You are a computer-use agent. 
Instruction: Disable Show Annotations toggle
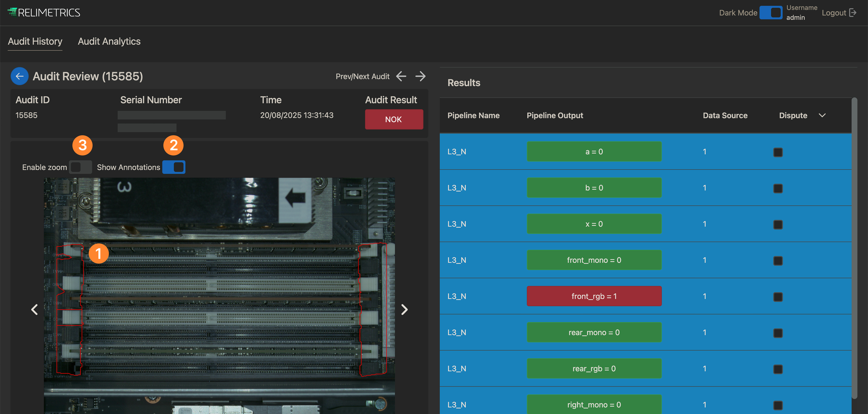174,167
